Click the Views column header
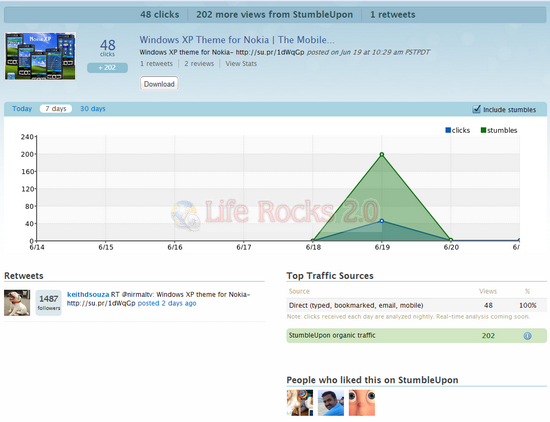Viewport: 550px width, 422px height. tap(488, 291)
